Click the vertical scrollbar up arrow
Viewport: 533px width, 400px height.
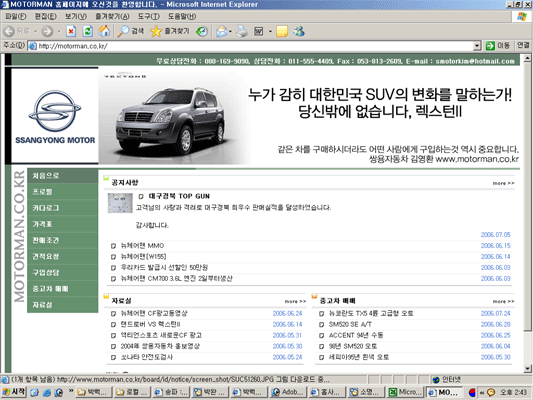(527, 58)
